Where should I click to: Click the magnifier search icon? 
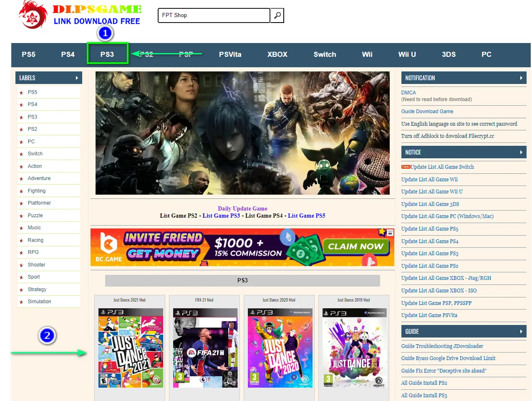(x=277, y=15)
